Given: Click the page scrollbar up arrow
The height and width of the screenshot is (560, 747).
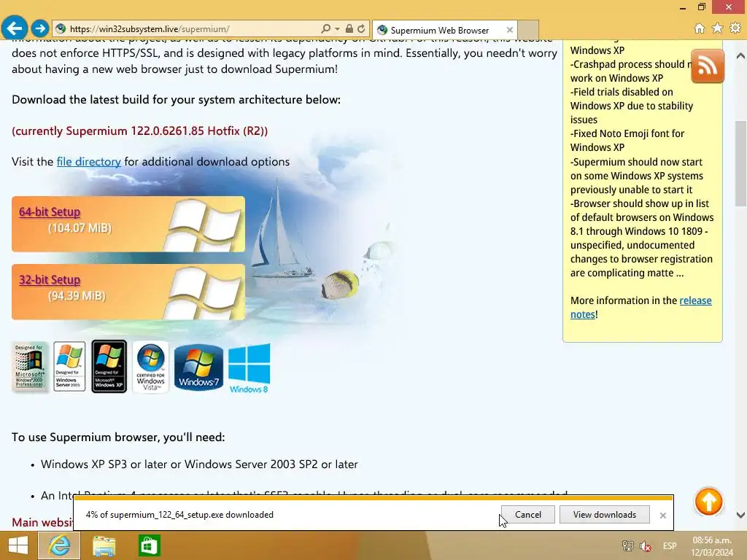Looking at the screenshot, I should (x=740, y=55).
